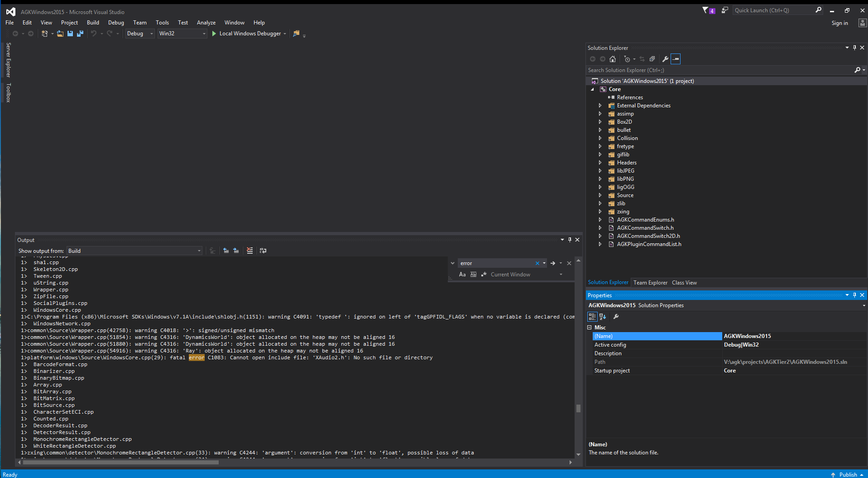Pin the Solution Explorer auto-hide pushpin

click(x=855, y=48)
